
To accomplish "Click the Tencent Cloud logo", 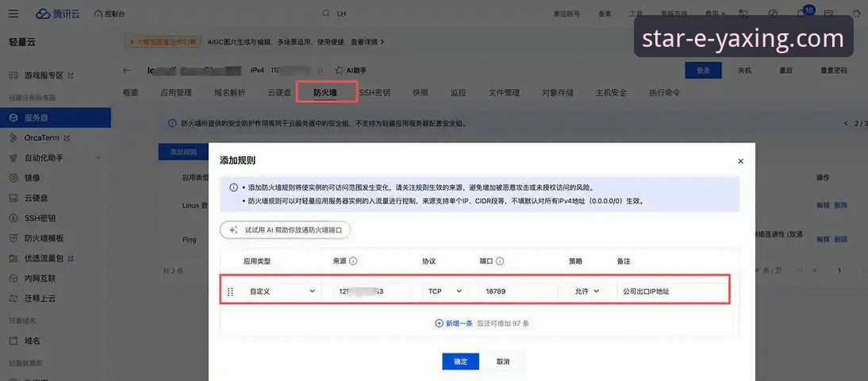I will [58, 13].
